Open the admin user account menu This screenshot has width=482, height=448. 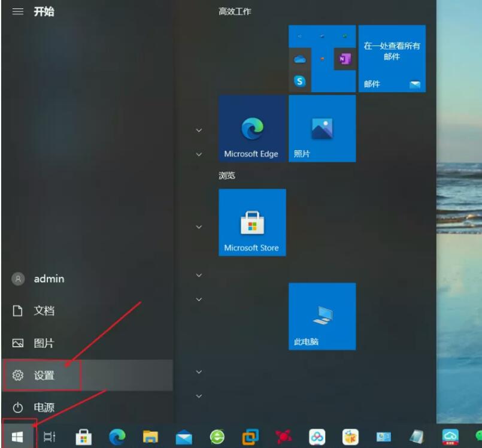click(x=87, y=279)
